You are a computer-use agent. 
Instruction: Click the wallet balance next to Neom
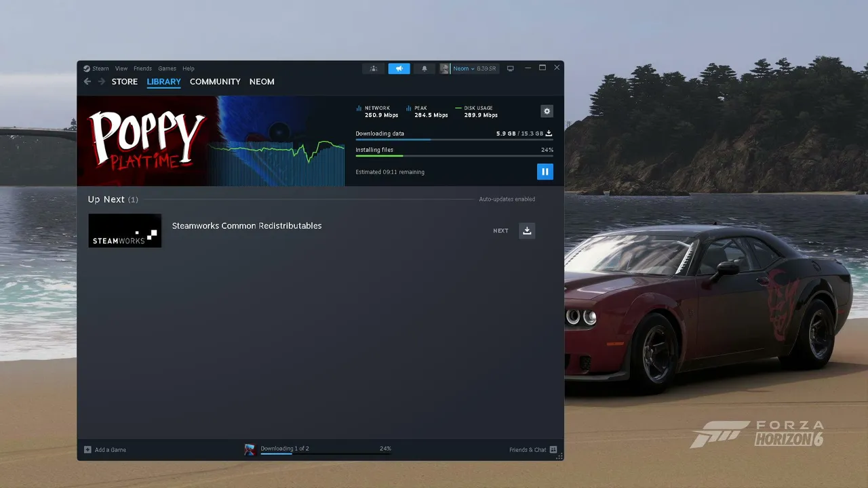coord(486,68)
